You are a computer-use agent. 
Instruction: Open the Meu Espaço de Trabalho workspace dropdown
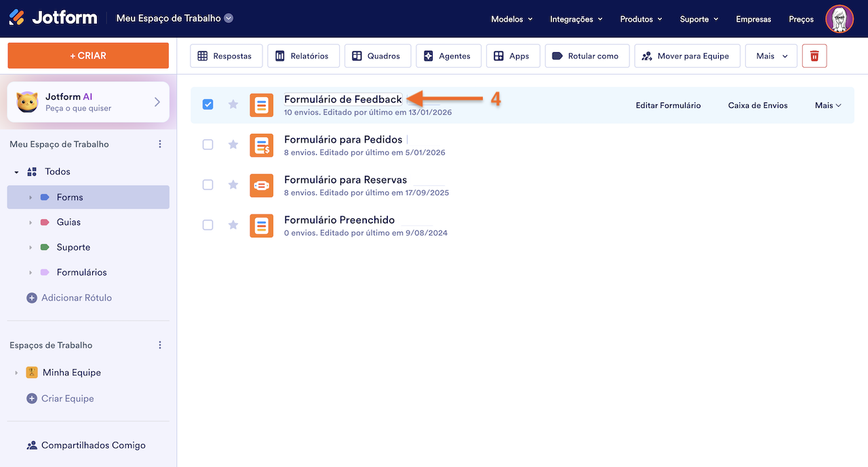[229, 18]
